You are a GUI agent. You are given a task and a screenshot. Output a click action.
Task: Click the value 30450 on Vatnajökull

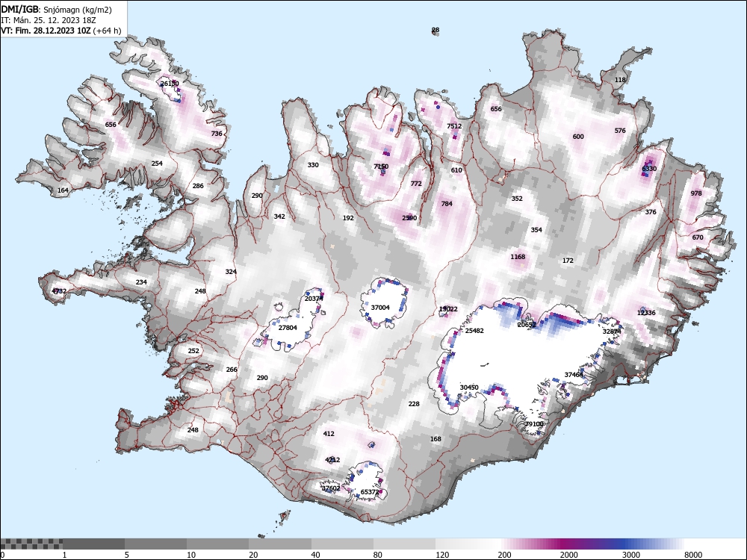[x=469, y=388]
